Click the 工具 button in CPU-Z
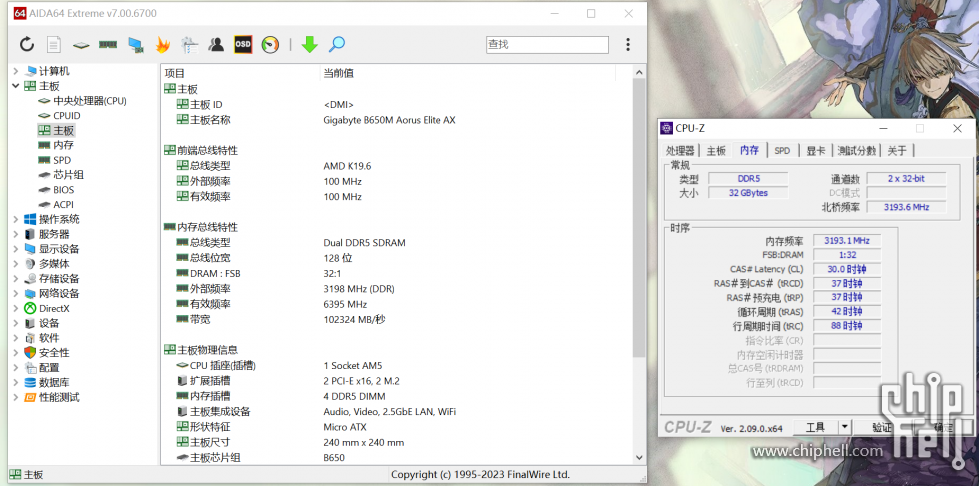 pyautogui.click(x=815, y=427)
